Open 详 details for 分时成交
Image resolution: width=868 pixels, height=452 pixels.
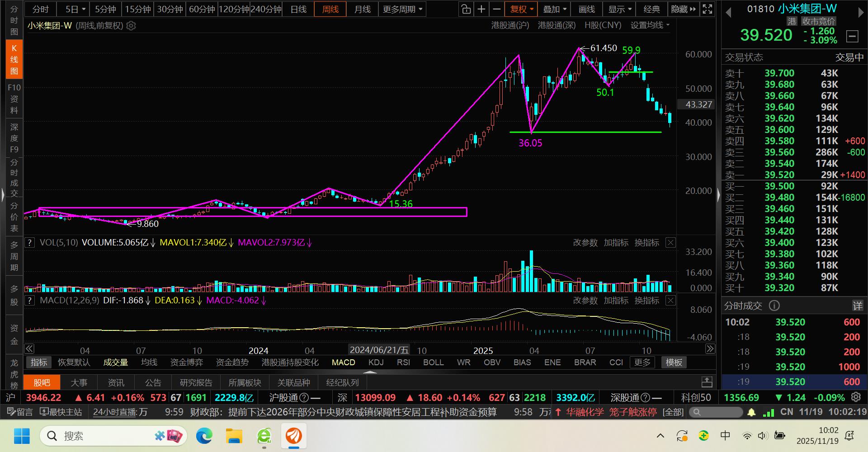[x=858, y=306]
